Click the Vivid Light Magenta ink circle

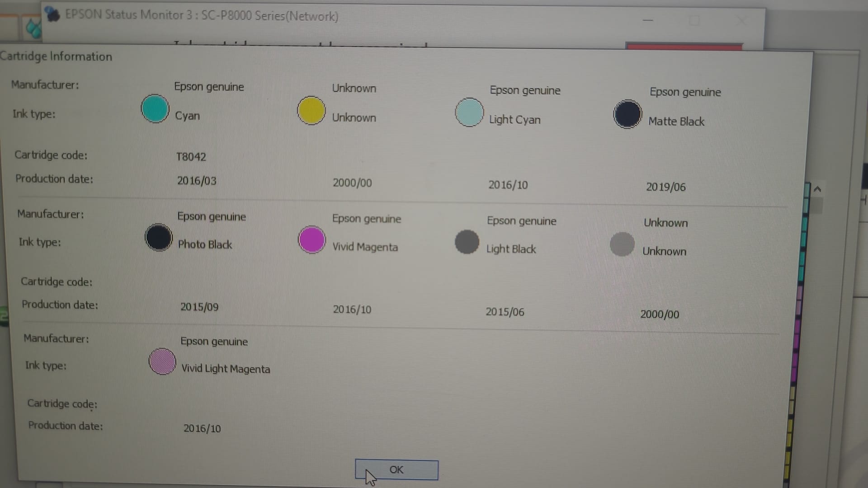tap(162, 361)
